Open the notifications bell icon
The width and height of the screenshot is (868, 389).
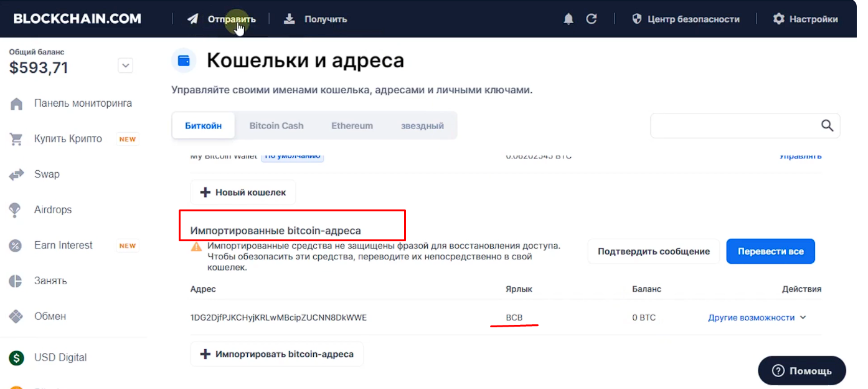(x=568, y=19)
